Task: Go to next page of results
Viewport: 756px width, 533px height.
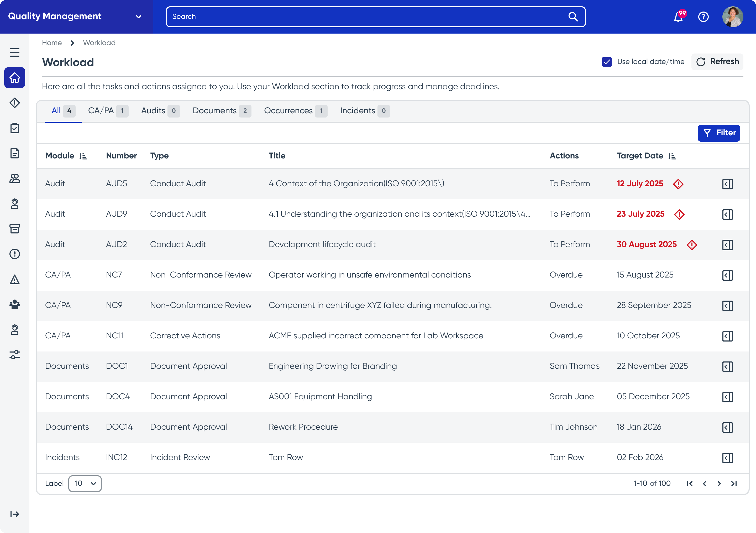Action: [719, 483]
